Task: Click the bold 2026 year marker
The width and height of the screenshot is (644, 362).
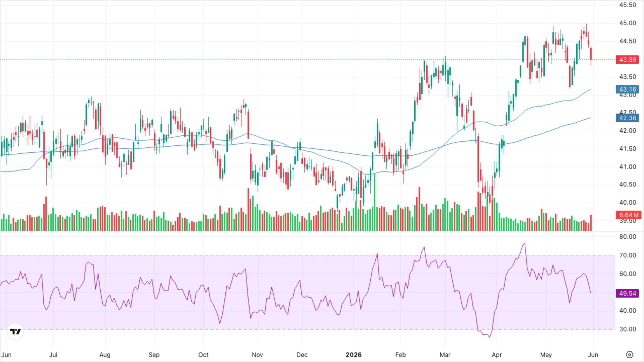Action: point(353,355)
